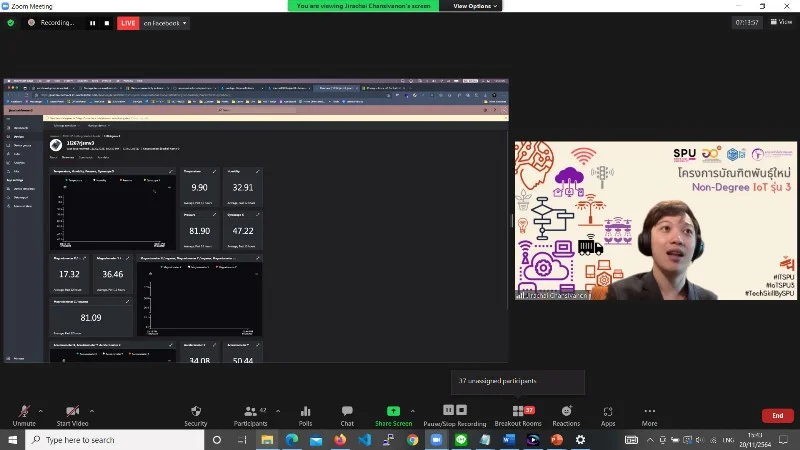This screenshot has width=800, height=450.
Task: Open the Apps icon
Action: [x=608, y=413]
